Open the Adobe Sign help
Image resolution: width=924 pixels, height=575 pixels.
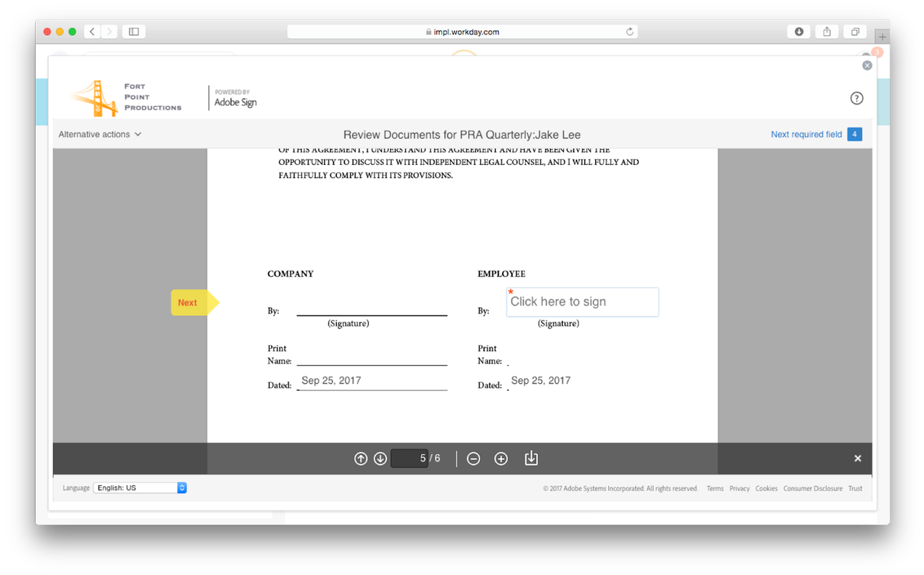click(857, 98)
